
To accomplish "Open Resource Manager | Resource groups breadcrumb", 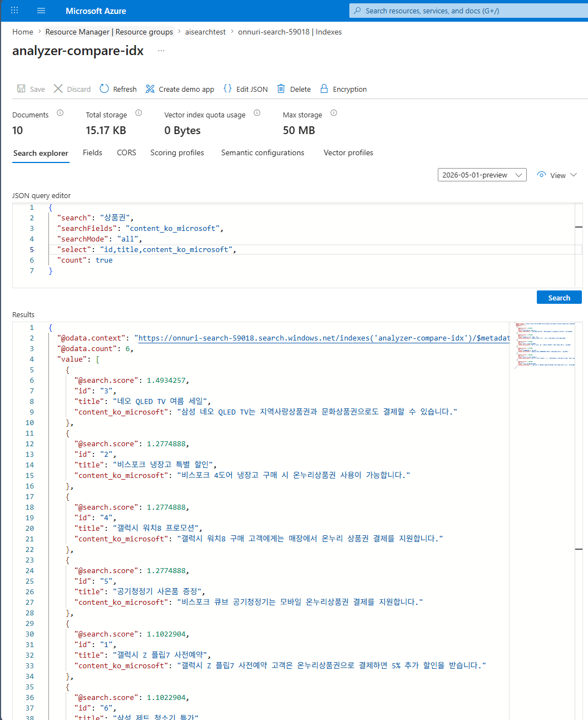I will tap(109, 32).
